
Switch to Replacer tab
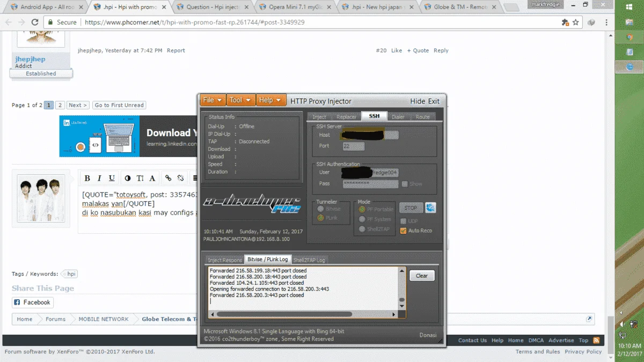346,116
